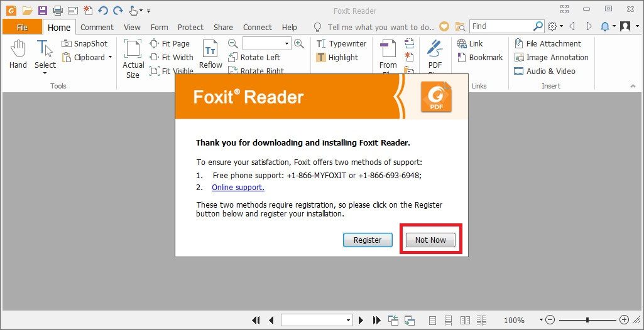644x330 pixels.
Task: Switch to the View tab
Action: [x=132, y=27]
